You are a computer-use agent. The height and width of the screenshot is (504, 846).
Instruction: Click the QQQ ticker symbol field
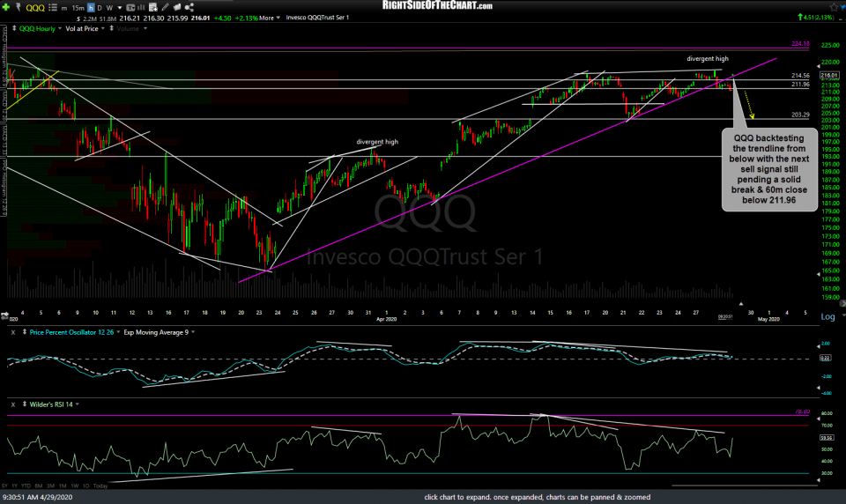(35, 8)
